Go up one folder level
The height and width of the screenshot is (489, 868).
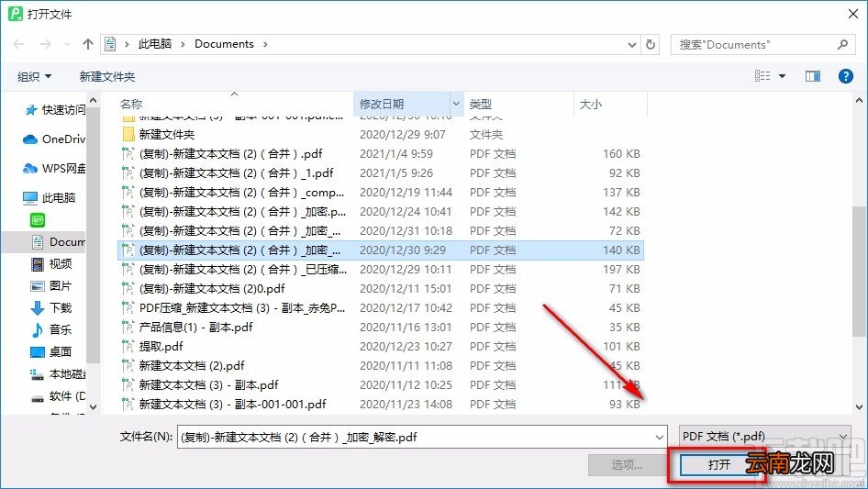87,44
